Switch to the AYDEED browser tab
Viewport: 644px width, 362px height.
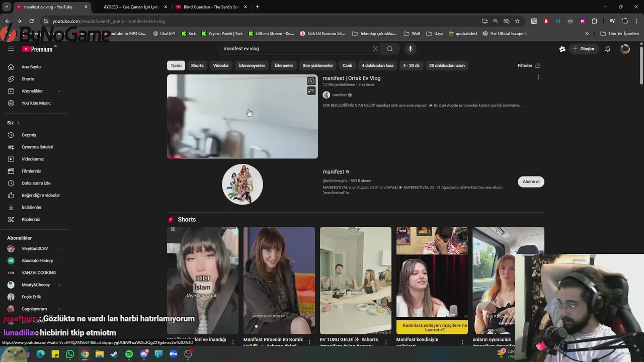click(x=131, y=7)
